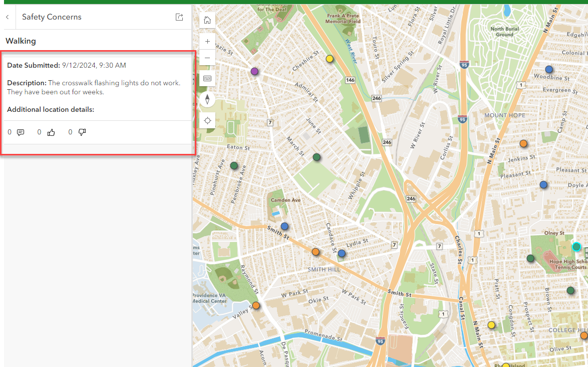Click the orange marker near Smith Hill
Screen dimensions: 588x367
pos(316,252)
